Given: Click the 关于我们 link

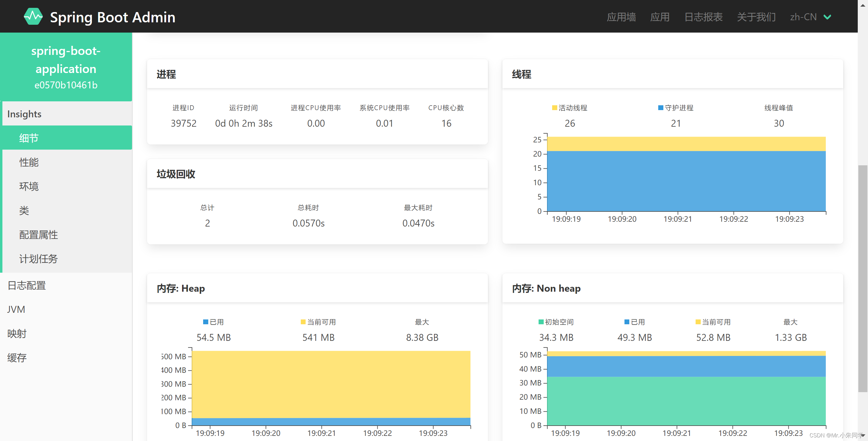Looking at the screenshot, I should pyautogui.click(x=756, y=17).
